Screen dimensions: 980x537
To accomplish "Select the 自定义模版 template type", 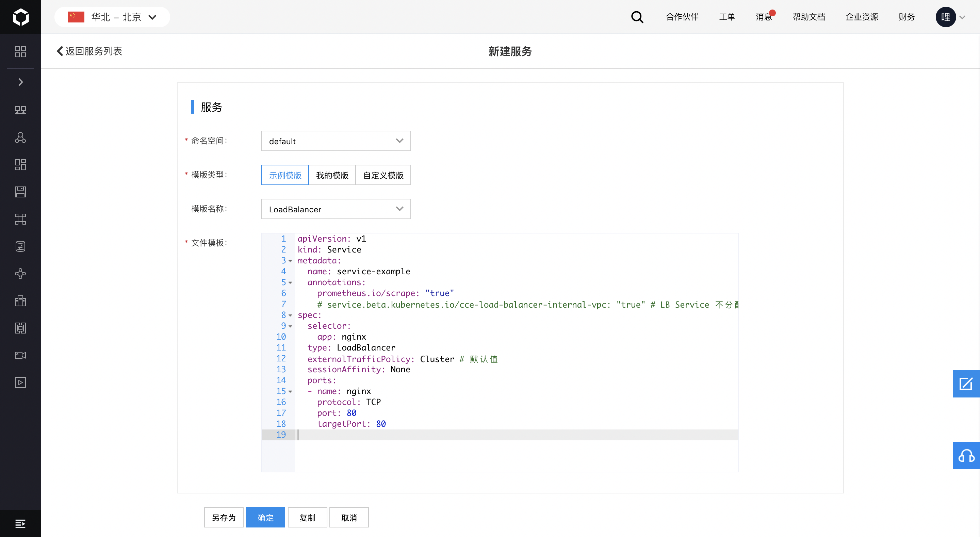I will pos(383,175).
